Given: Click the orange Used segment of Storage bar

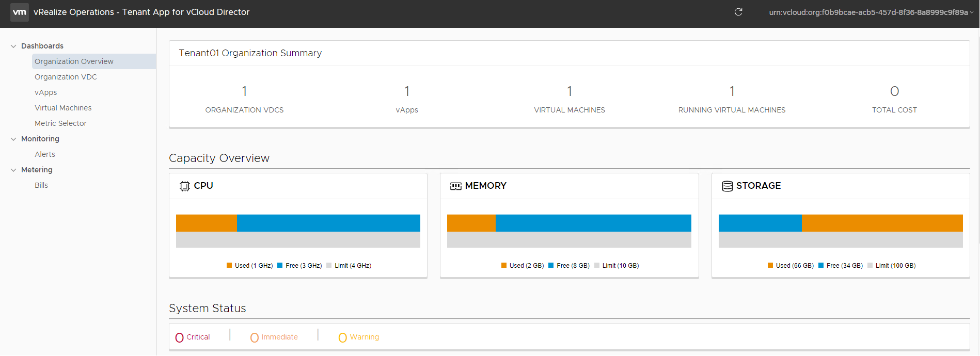Looking at the screenshot, I should click(882, 223).
